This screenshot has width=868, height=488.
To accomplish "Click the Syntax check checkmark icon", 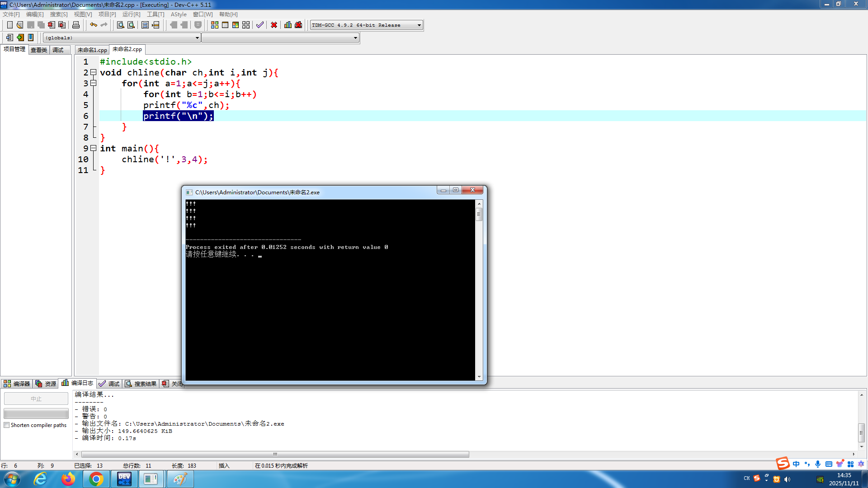I will click(x=259, y=25).
